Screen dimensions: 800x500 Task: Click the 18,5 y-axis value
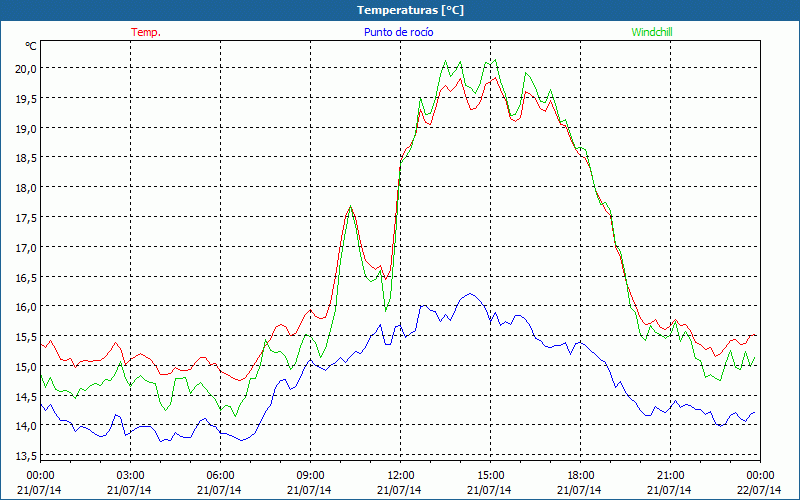27,158
